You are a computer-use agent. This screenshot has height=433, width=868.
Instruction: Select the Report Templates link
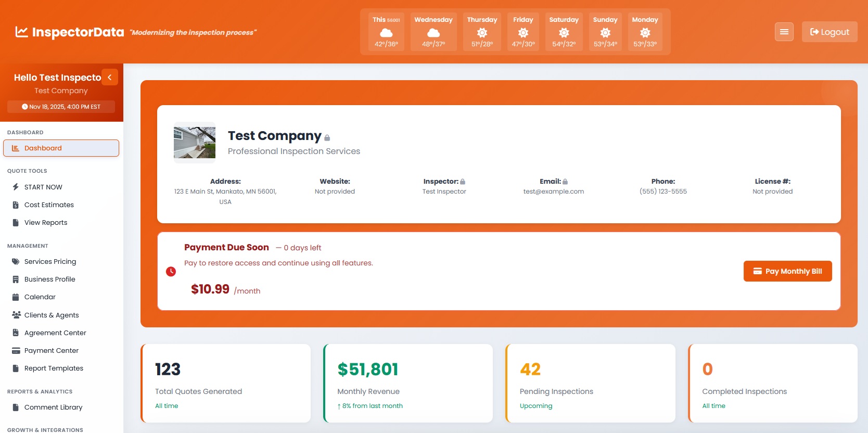click(54, 368)
